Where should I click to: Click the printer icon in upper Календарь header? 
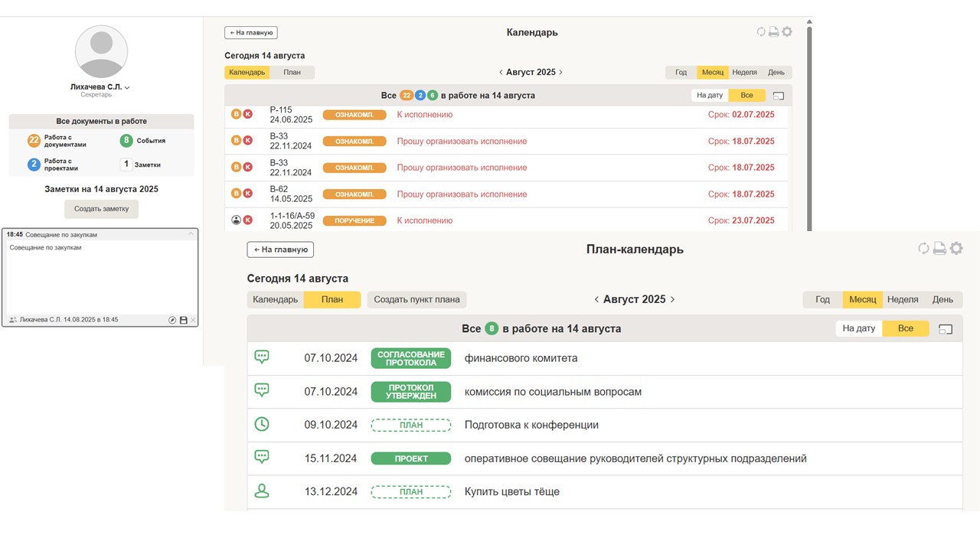pos(774,32)
